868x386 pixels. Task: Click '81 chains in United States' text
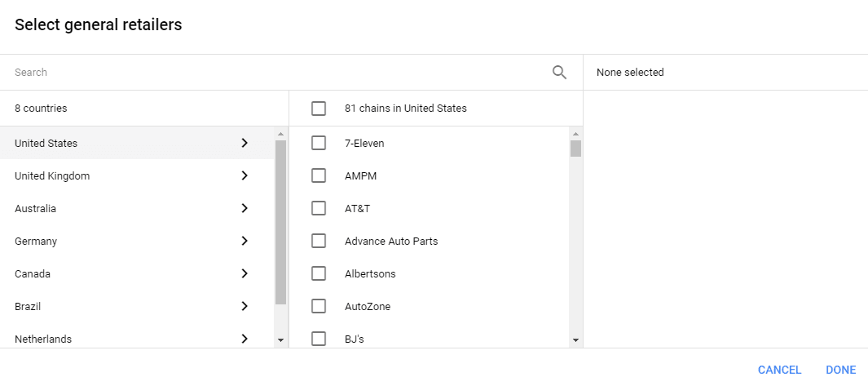(x=406, y=109)
